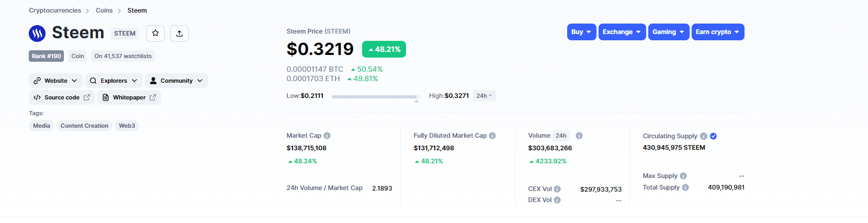Add Steem to watchlist with star icon
This screenshot has width=868, height=223.
click(155, 33)
